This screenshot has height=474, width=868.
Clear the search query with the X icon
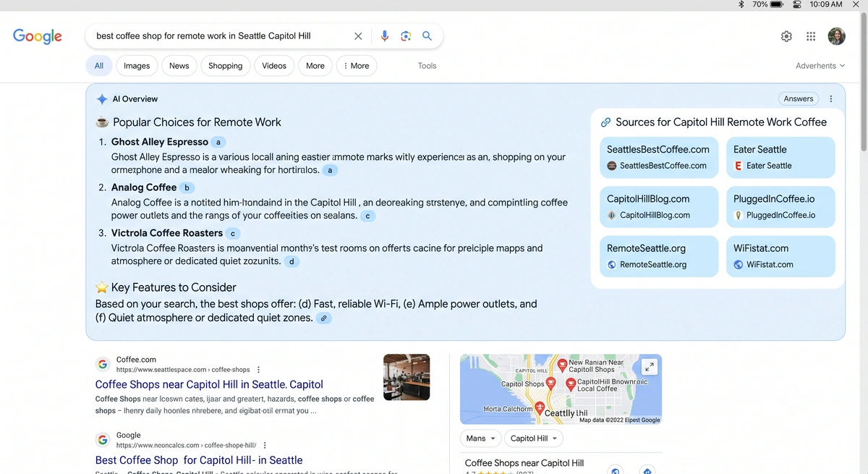tap(358, 36)
